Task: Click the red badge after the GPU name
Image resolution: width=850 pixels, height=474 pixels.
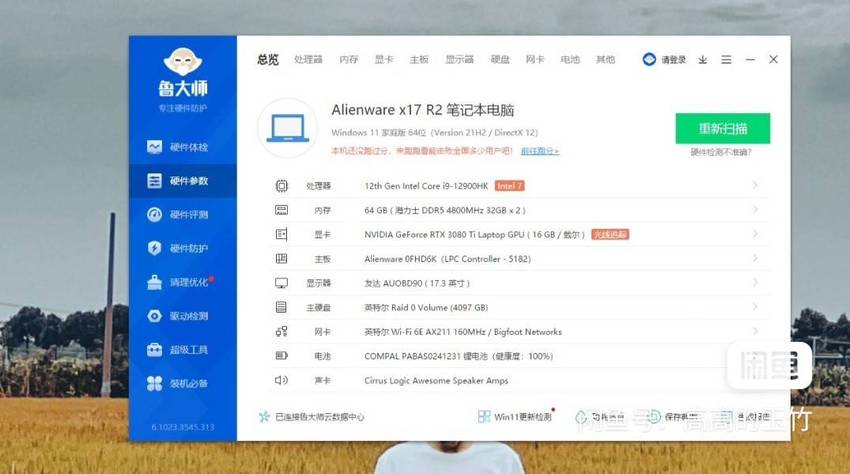Action: pyautogui.click(x=610, y=234)
